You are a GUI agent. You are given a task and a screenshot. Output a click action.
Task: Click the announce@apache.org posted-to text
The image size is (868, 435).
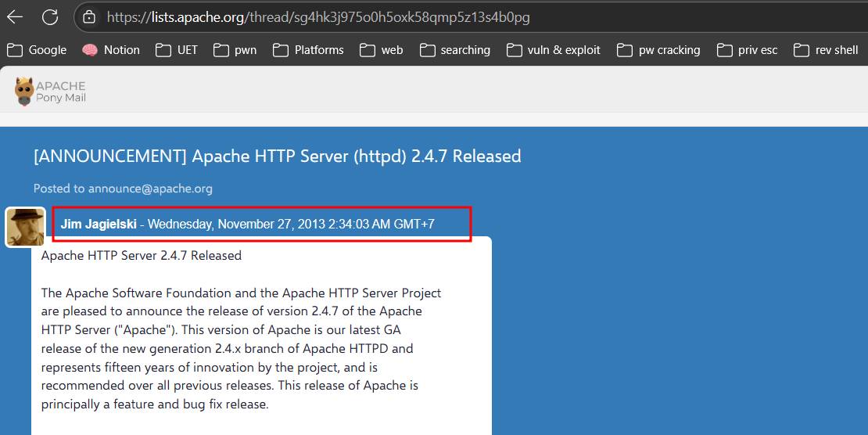point(123,189)
